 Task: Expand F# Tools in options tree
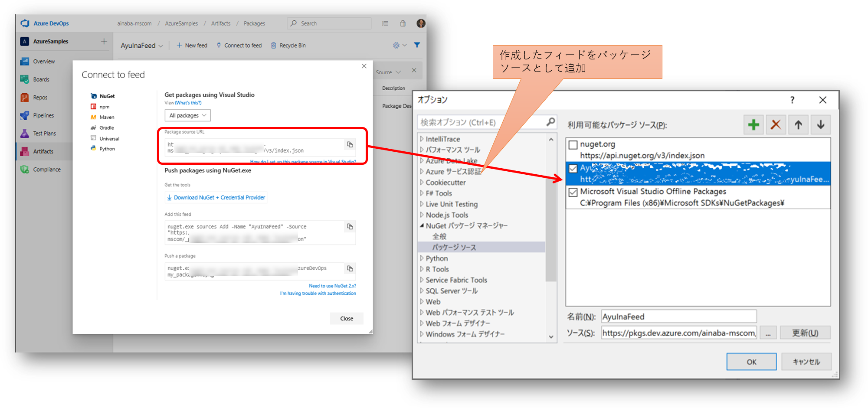pos(422,193)
